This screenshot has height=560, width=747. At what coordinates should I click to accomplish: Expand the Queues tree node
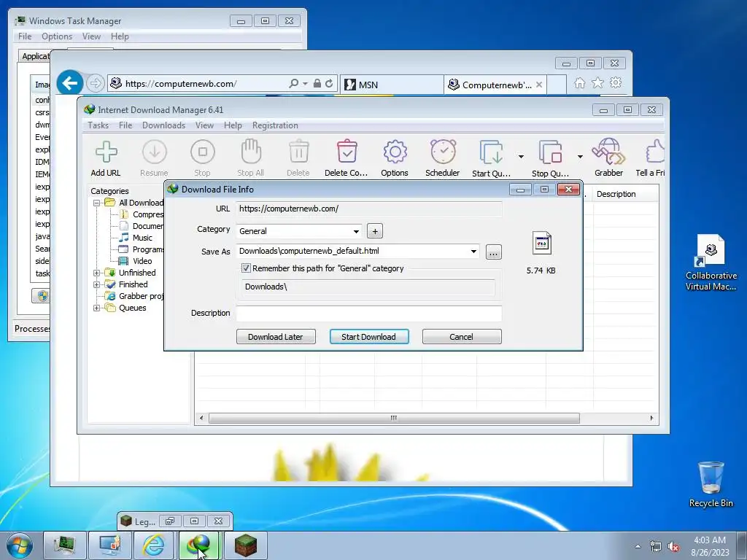(x=97, y=308)
